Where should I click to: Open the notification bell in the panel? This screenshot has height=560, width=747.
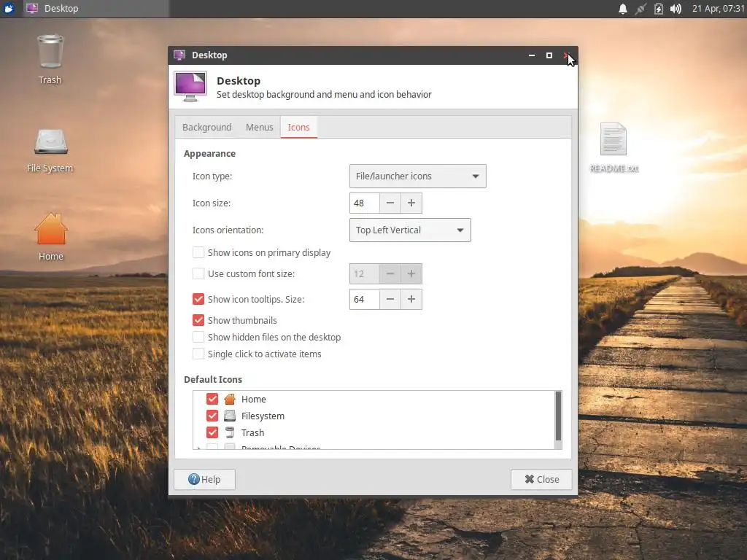coord(623,9)
